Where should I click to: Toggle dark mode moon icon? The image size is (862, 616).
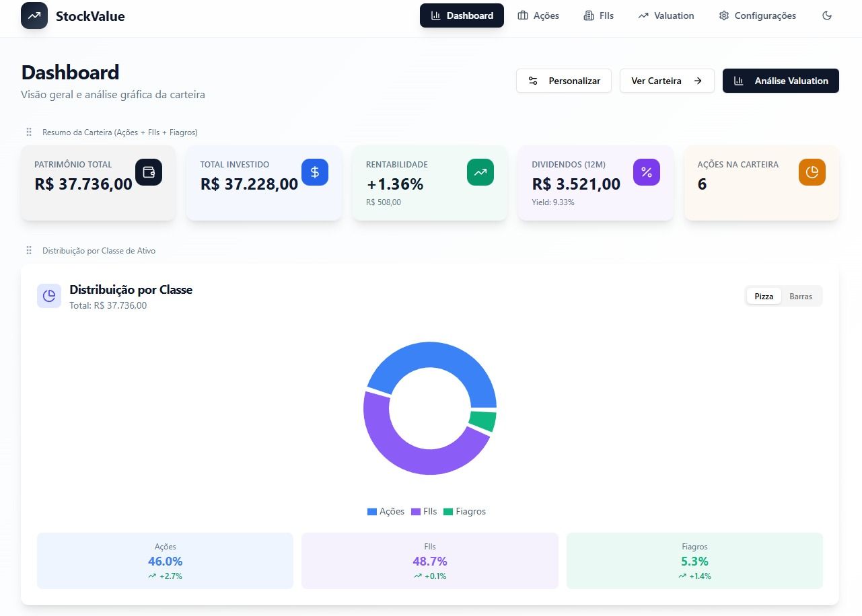coord(827,15)
